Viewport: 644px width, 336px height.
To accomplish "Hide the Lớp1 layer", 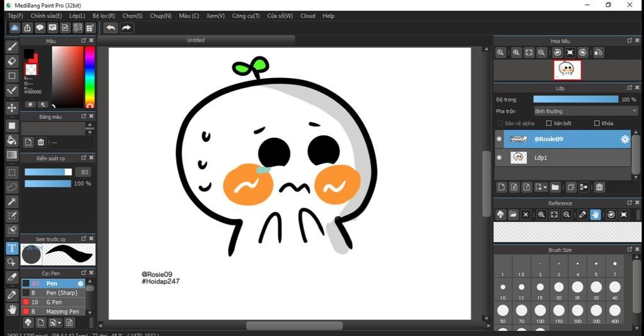I will pos(499,158).
